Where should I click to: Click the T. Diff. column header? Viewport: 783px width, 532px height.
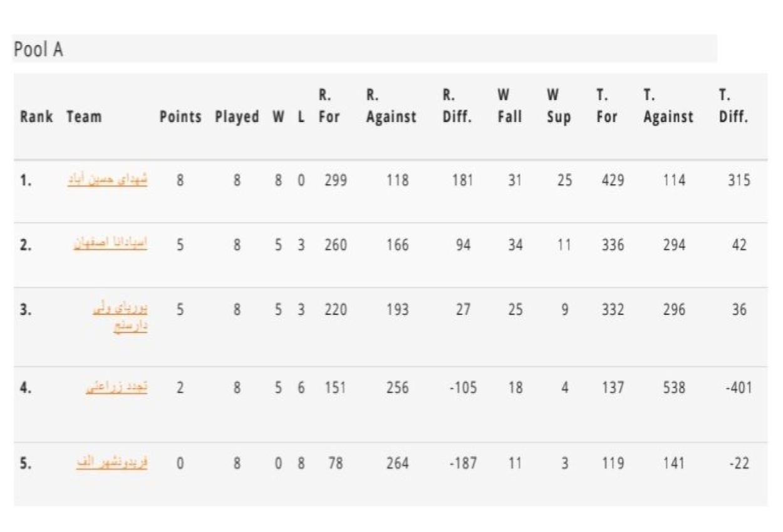click(x=734, y=106)
